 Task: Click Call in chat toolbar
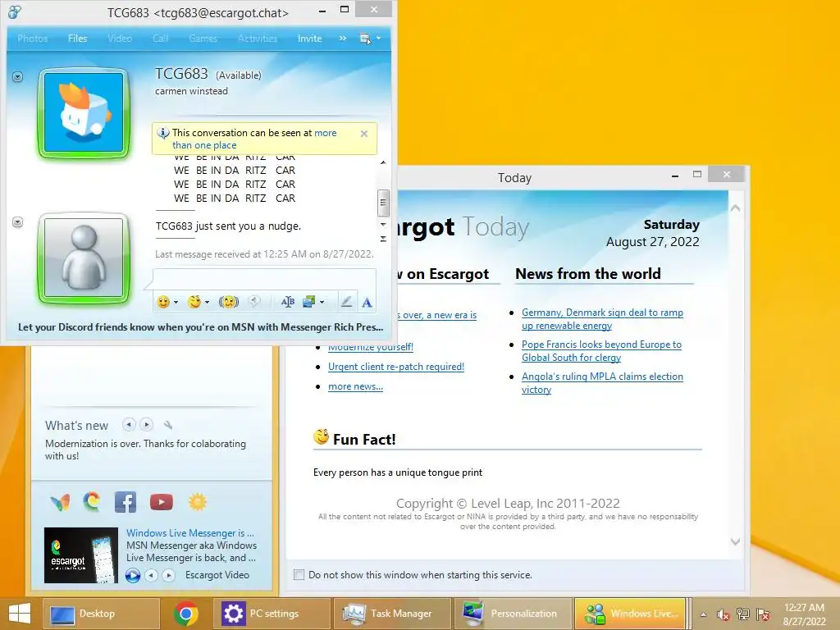[160, 39]
